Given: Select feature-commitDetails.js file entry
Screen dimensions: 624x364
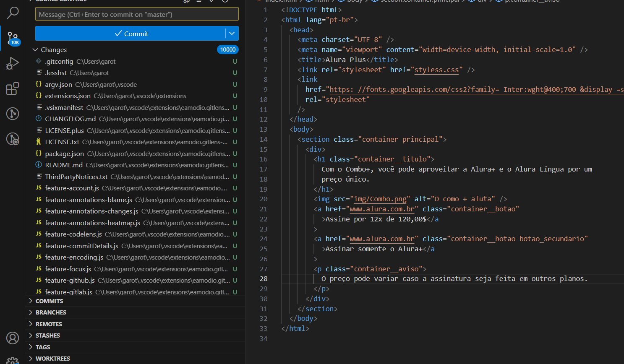Looking at the screenshot, I should point(135,246).
